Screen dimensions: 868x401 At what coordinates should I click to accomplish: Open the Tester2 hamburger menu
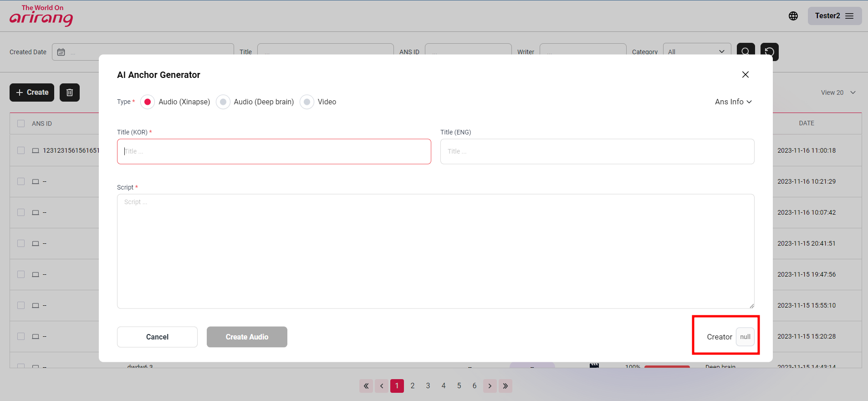coord(834,16)
